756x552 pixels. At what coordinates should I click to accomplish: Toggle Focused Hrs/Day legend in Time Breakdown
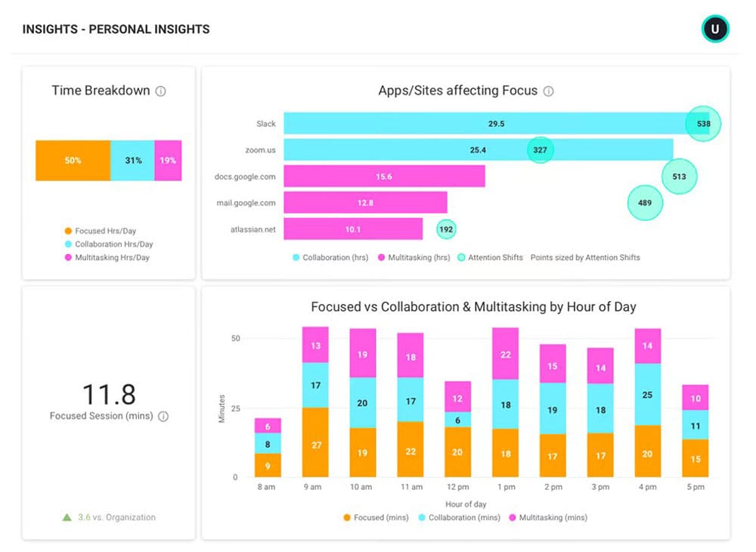point(105,231)
